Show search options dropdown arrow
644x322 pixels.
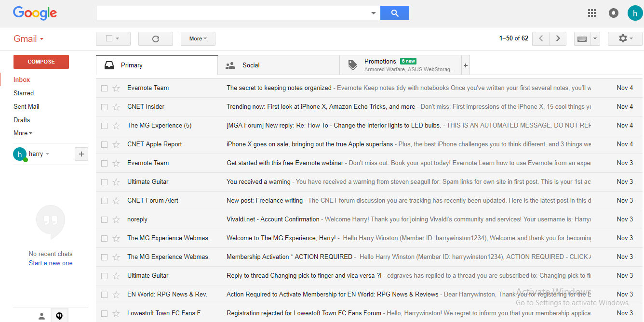(x=373, y=13)
